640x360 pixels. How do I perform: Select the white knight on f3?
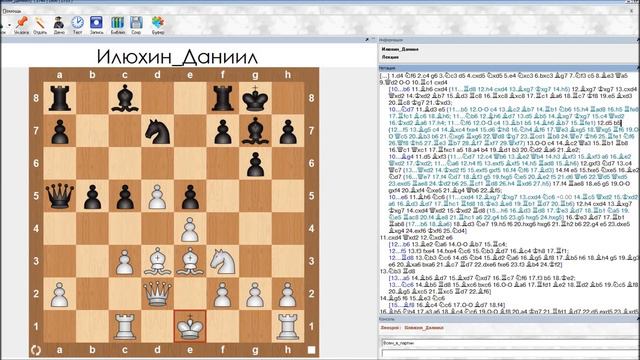coord(222,261)
